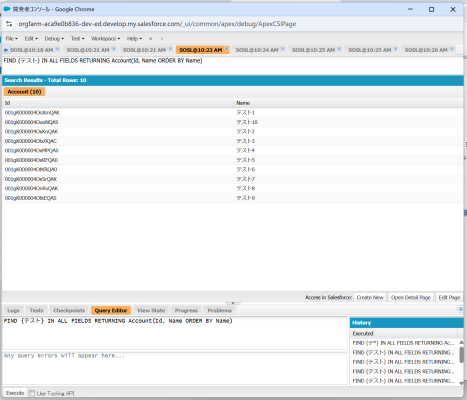Click the Open Detail Page button

411,297
